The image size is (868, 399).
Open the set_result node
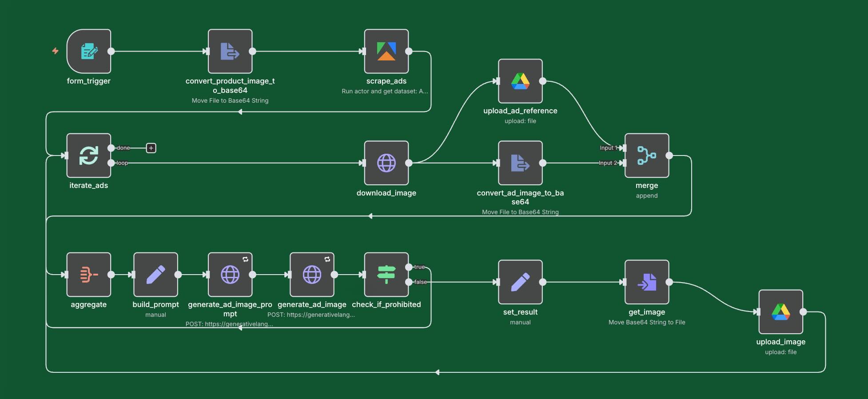520,282
